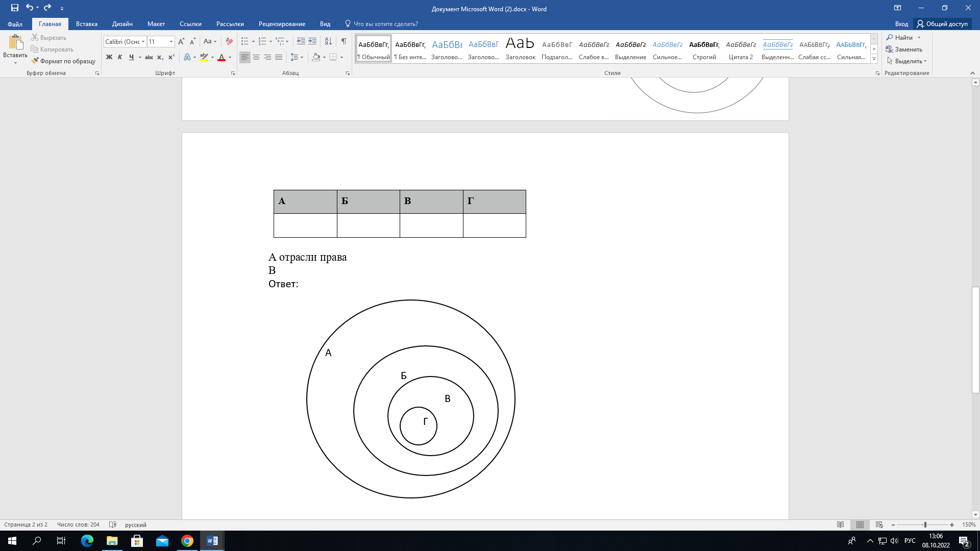Switch to the Вставка ribbon tab

[x=87, y=23]
